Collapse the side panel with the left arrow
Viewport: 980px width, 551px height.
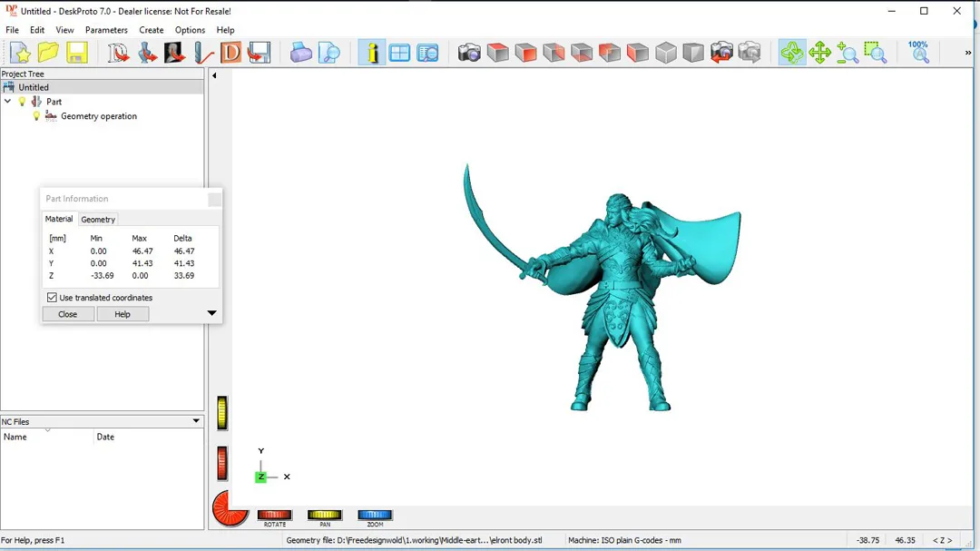point(214,75)
